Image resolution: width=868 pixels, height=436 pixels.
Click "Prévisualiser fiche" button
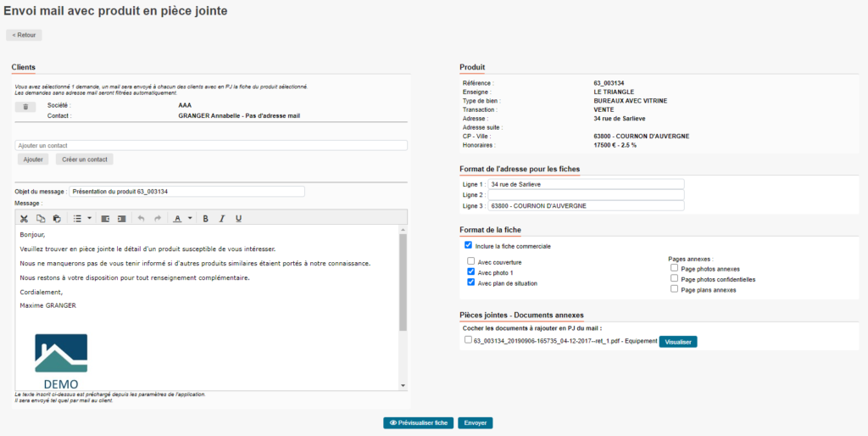[x=418, y=422]
